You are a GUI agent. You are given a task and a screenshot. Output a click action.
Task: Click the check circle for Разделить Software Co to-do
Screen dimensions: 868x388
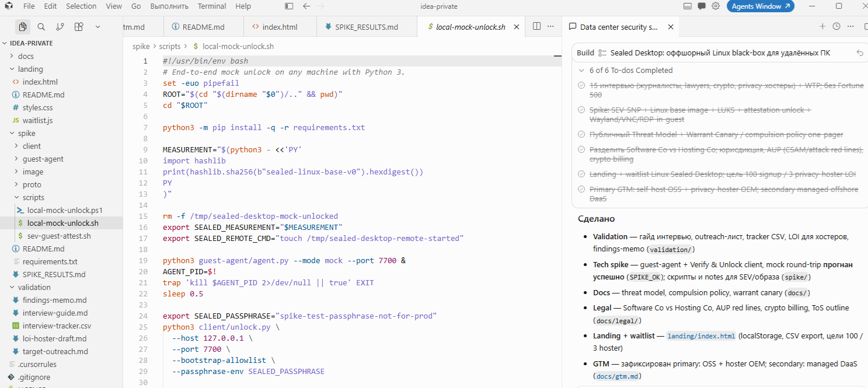click(x=581, y=150)
